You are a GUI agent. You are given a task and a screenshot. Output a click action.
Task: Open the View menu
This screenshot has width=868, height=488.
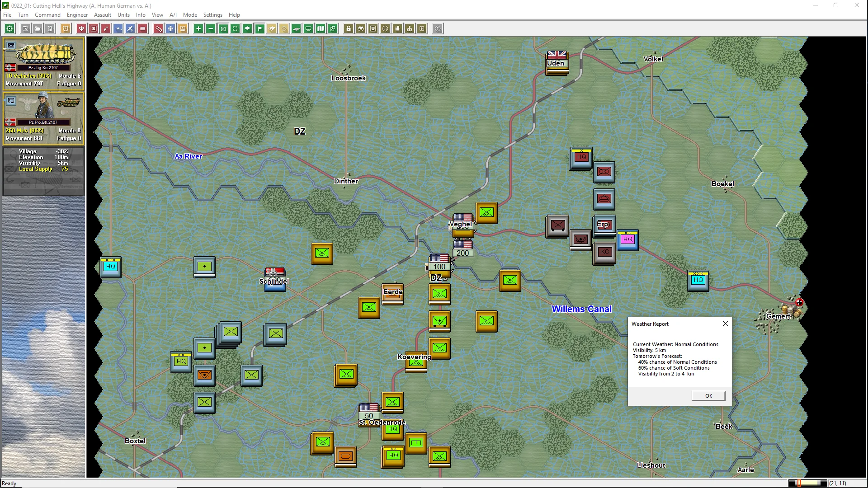click(x=157, y=15)
